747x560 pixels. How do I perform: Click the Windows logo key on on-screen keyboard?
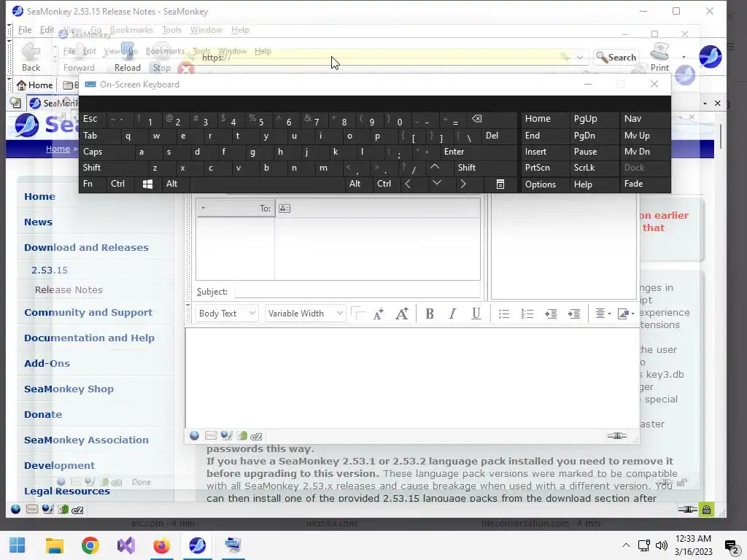pos(147,184)
